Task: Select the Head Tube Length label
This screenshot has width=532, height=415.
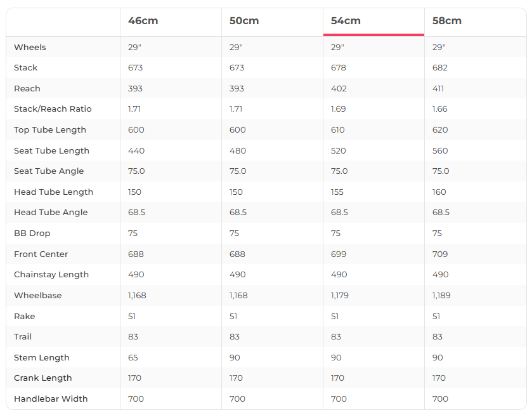Action: (x=53, y=192)
